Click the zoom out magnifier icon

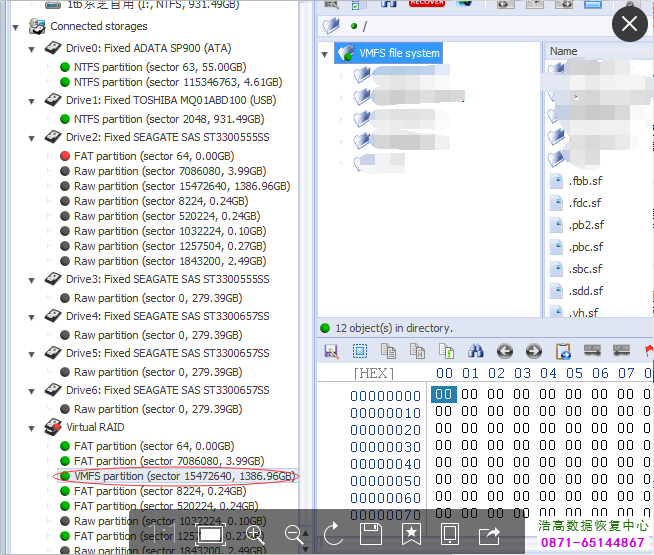pos(294,534)
